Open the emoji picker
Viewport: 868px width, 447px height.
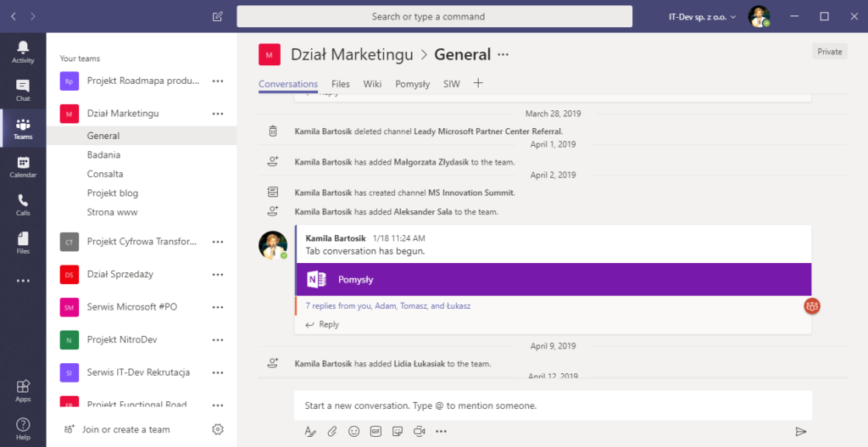pyautogui.click(x=353, y=431)
